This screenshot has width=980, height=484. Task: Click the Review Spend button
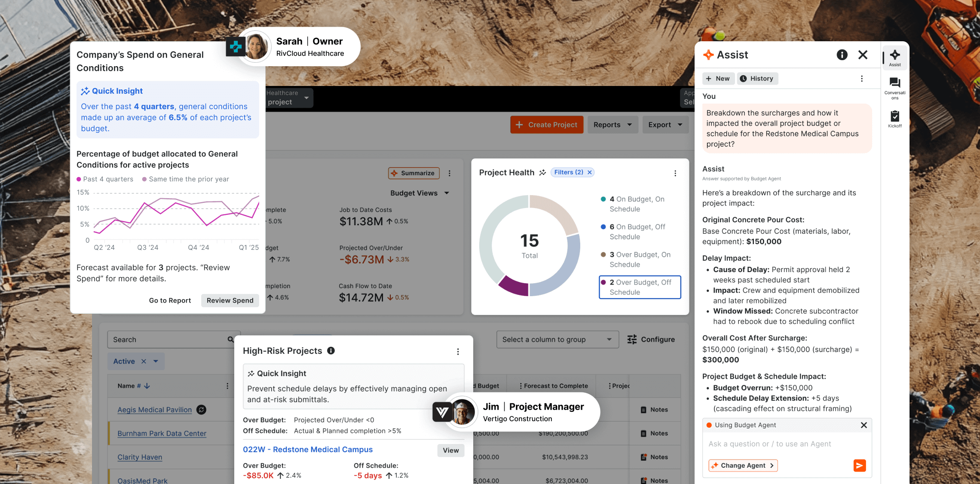coord(230,300)
